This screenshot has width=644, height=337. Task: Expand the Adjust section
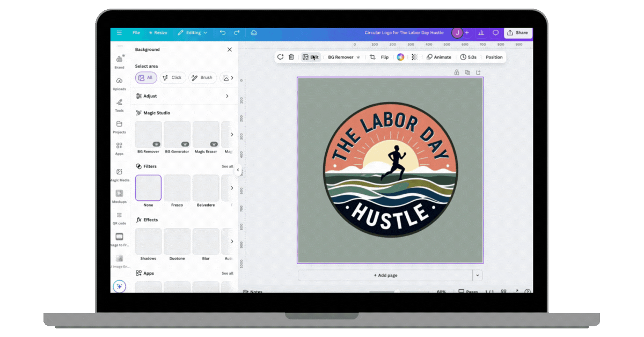[184, 96]
